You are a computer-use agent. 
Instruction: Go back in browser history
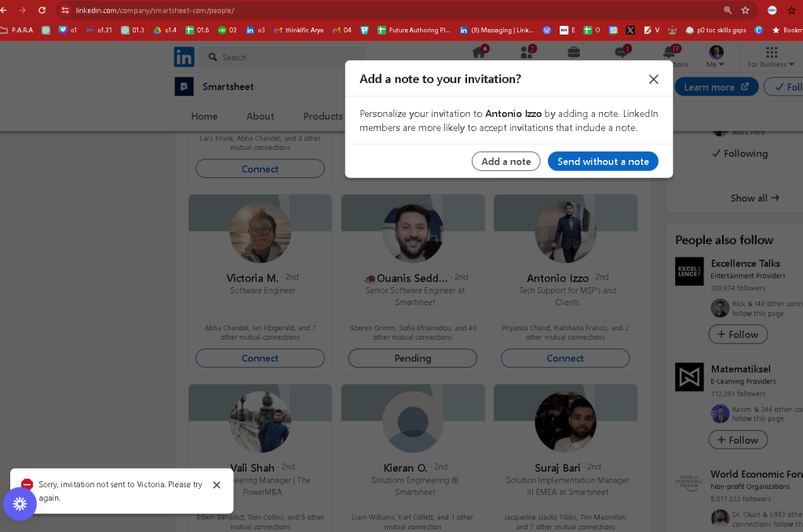coord(4,10)
